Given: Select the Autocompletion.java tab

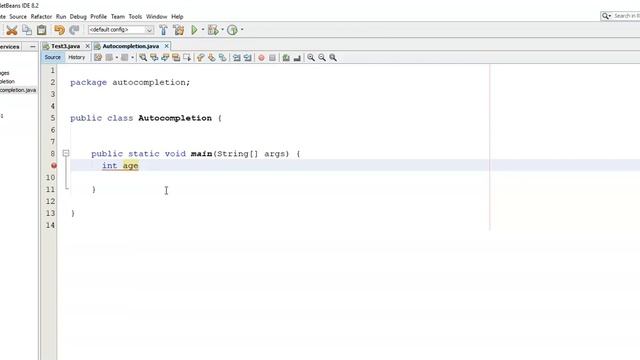Looking at the screenshot, I should point(131,46).
